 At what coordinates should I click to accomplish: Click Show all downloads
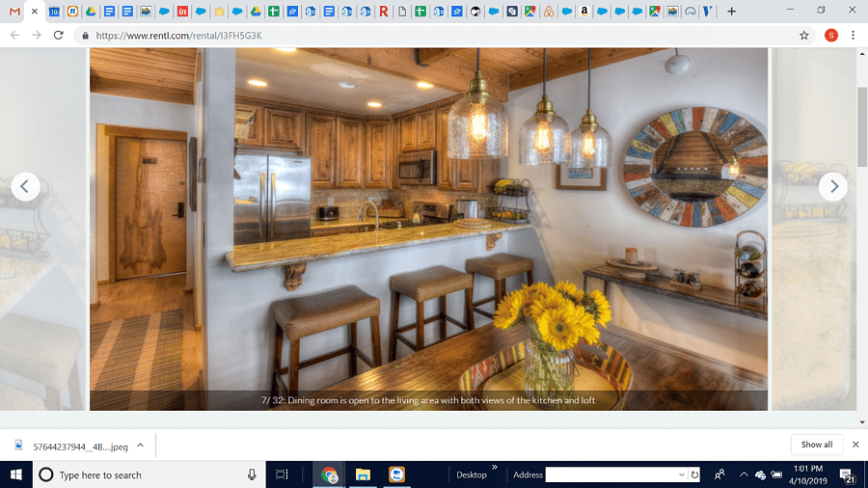click(817, 445)
